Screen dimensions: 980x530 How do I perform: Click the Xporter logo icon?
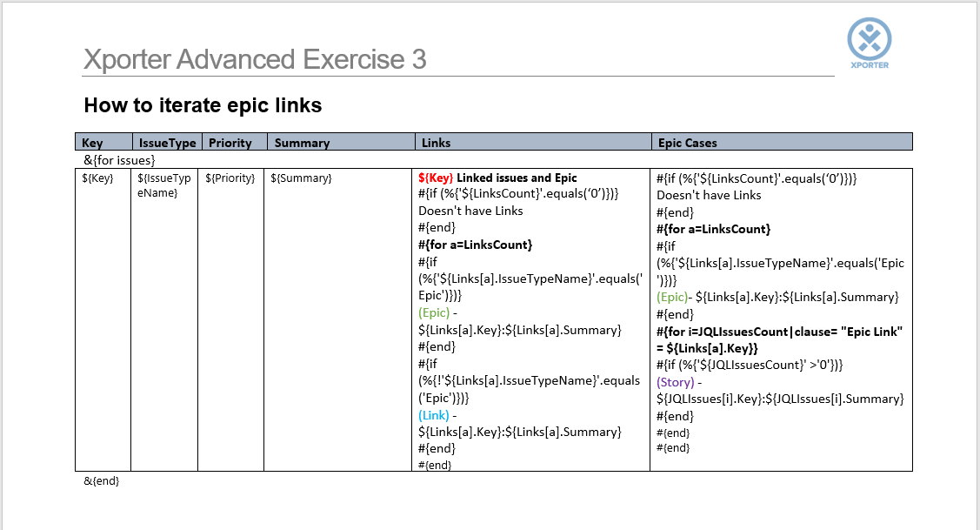(x=869, y=40)
